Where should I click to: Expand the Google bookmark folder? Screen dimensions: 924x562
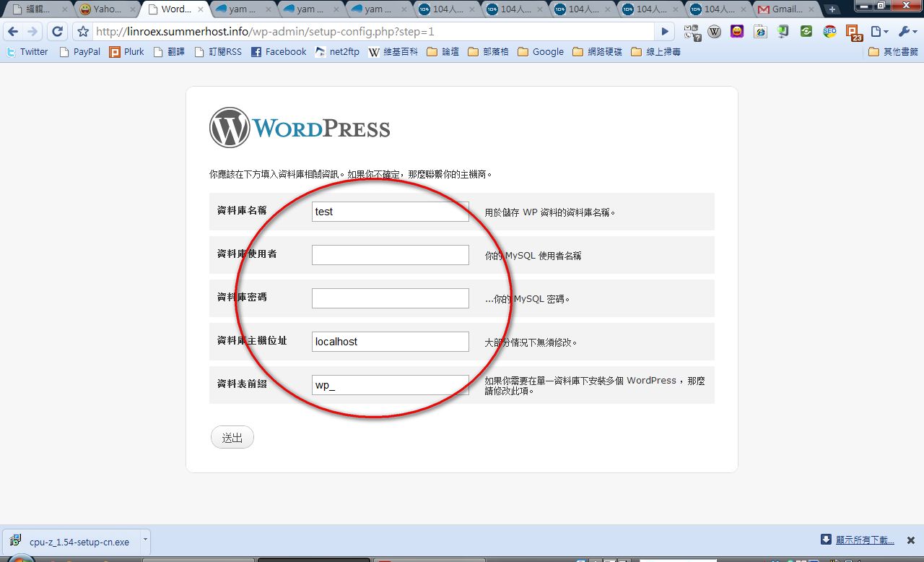541,52
